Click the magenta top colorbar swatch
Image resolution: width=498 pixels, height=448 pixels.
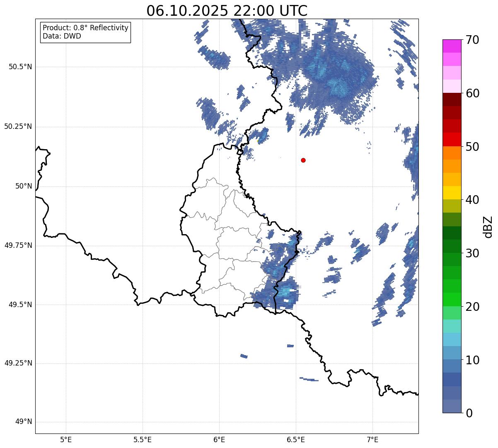click(x=452, y=46)
